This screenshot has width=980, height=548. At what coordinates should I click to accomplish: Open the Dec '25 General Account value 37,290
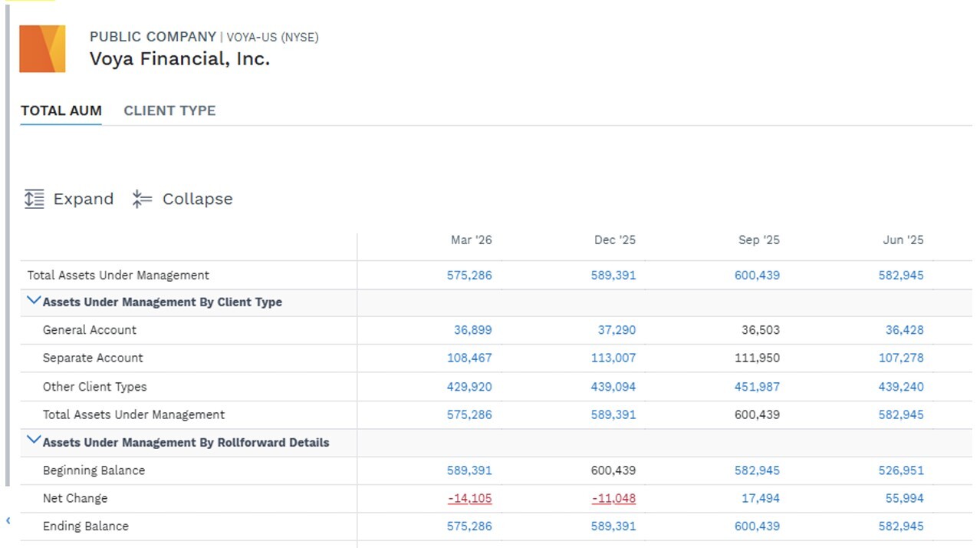[617, 330]
